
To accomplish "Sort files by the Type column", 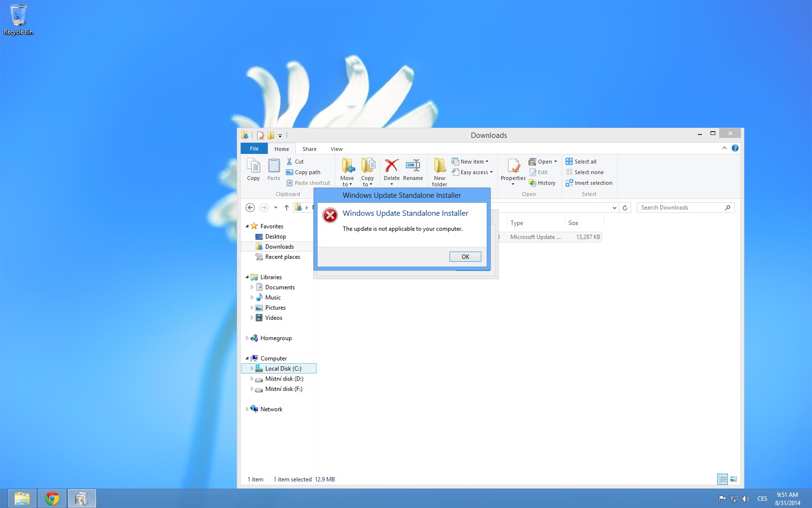I will 536,223.
